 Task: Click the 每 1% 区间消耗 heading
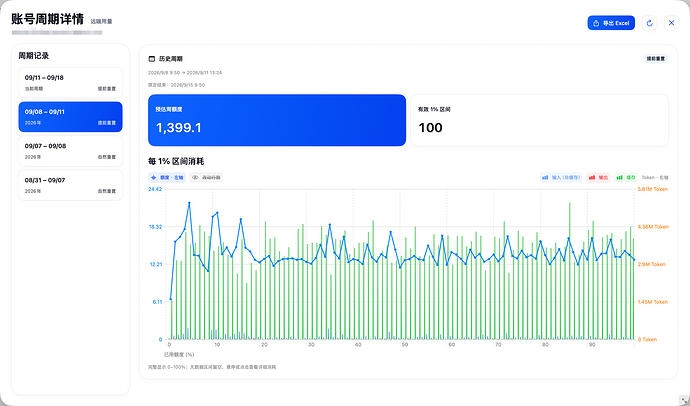(176, 161)
